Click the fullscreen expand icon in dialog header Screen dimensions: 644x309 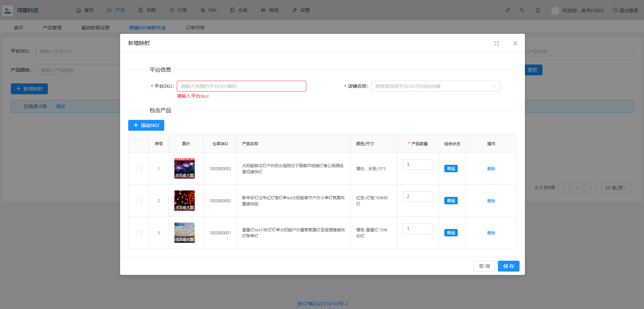tap(497, 44)
